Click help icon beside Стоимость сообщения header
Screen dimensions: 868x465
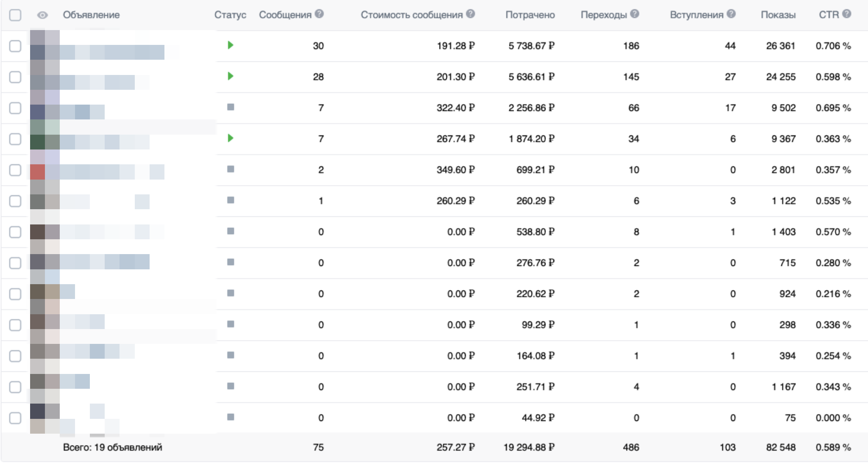click(x=470, y=14)
